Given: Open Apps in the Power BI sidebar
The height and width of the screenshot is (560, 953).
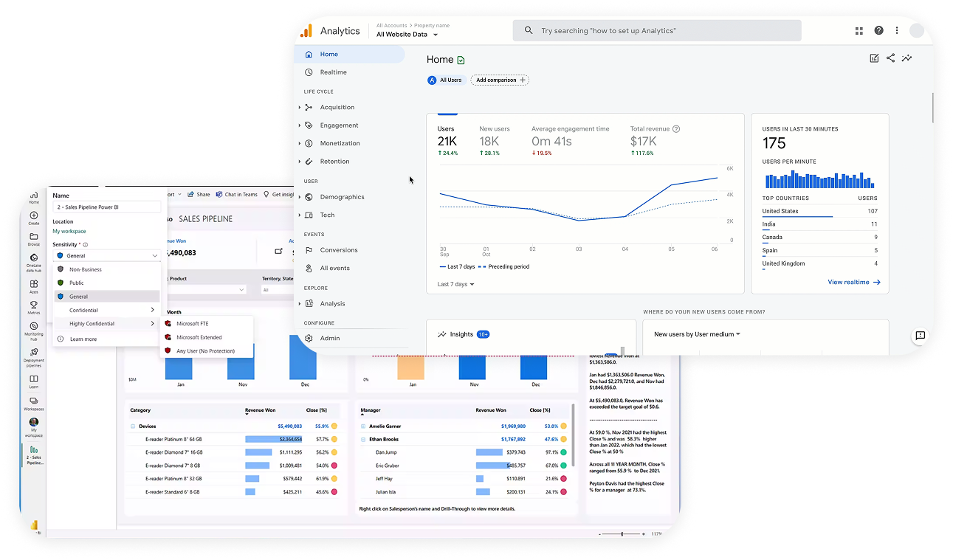Looking at the screenshot, I should (34, 286).
